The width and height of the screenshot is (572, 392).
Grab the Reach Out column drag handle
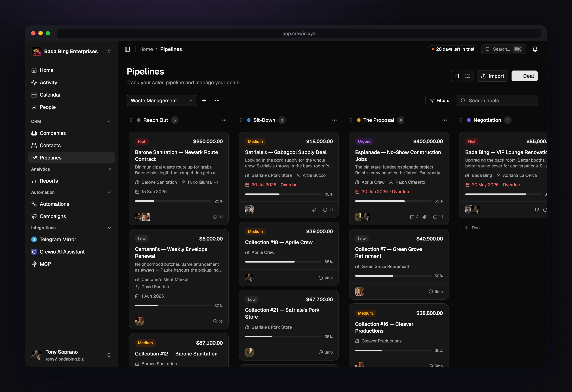[x=131, y=120]
